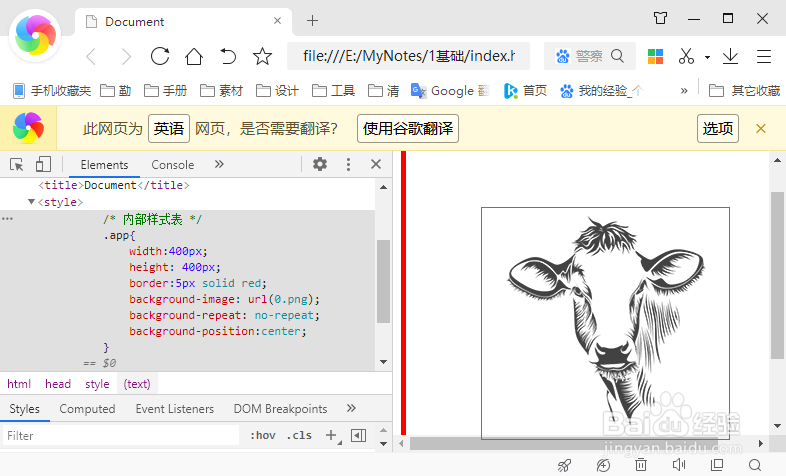Click the browser forward arrow
Screen dimensions: 786x476
coord(126,57)
